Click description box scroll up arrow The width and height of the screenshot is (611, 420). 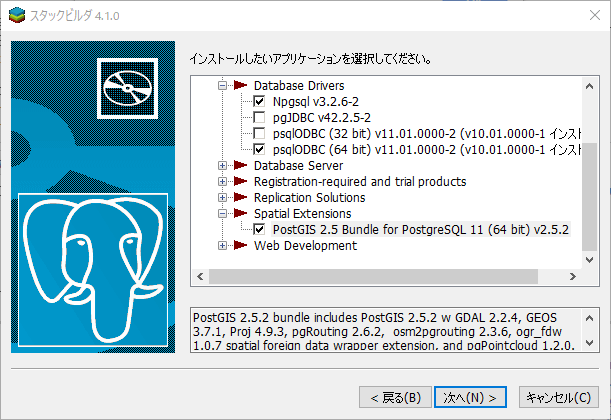(x=590, y=318)
